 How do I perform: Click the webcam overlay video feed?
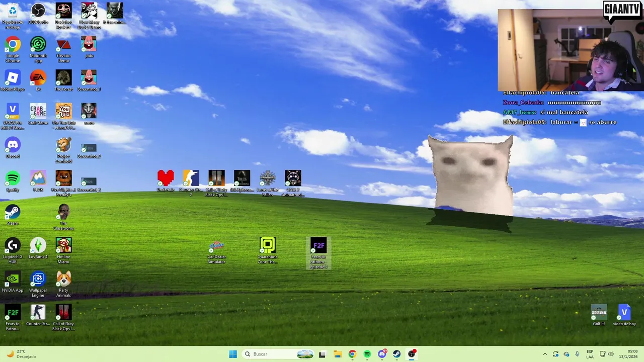[x=571, y=50]
